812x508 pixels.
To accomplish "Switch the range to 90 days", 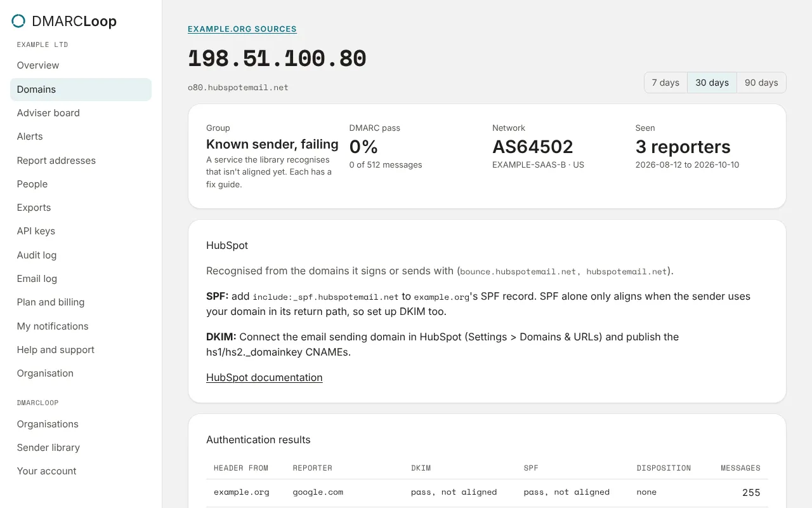I will 761,83.
